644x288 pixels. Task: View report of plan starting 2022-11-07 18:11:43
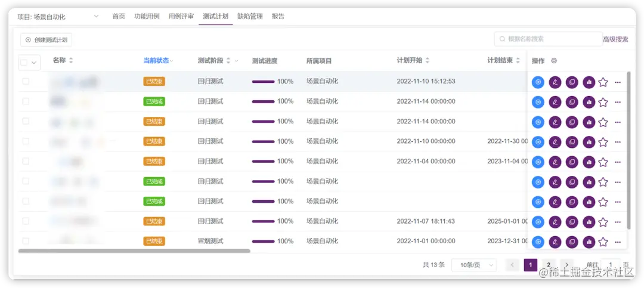point(589,222)
